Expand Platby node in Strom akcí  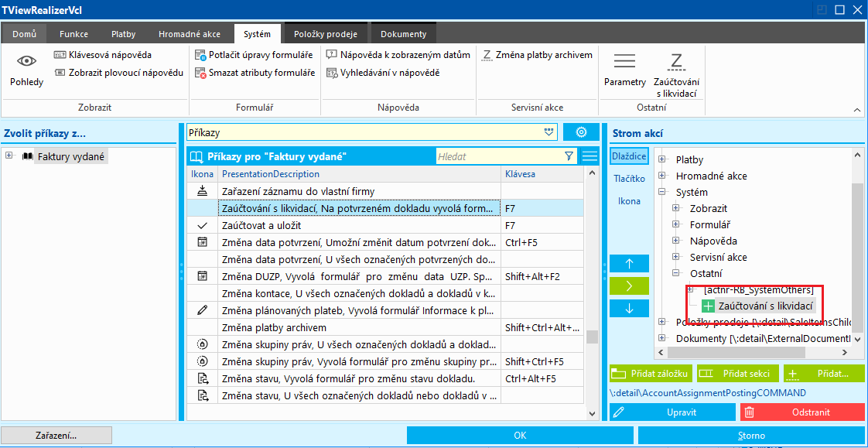[x=661, y=159]
